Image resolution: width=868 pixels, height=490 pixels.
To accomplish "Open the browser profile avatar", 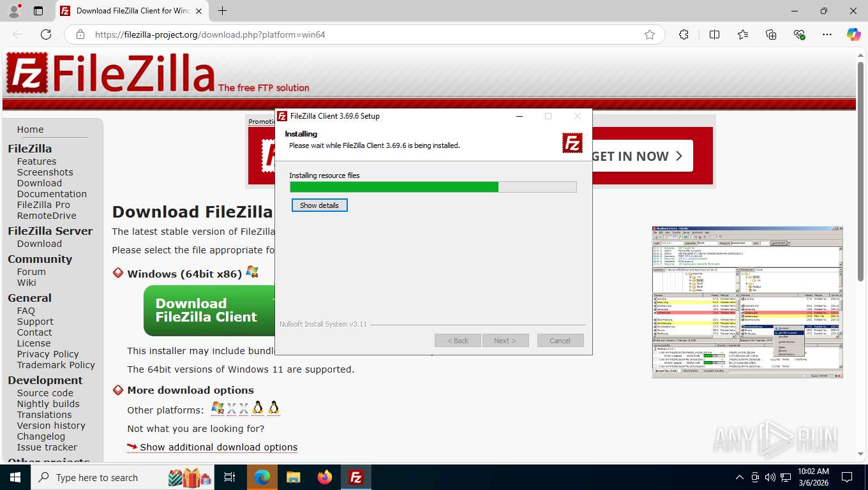I will click(14, 11).
